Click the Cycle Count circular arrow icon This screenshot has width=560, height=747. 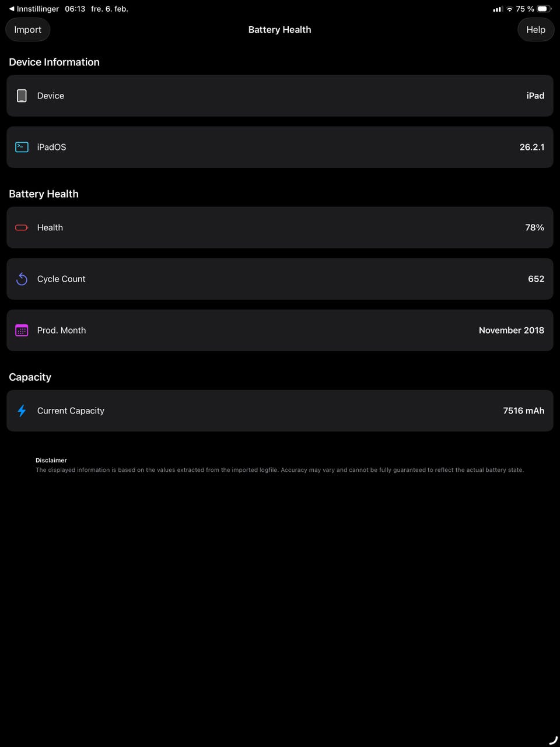22,279
